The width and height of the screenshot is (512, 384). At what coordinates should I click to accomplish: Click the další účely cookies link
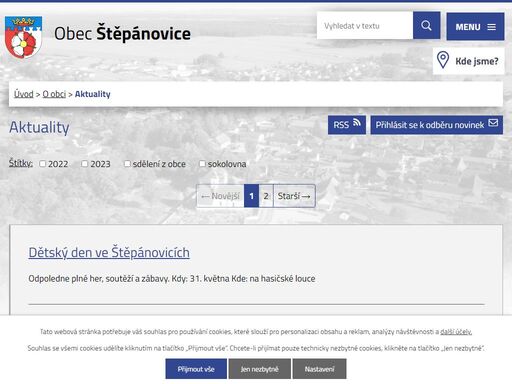click(456, 332)
